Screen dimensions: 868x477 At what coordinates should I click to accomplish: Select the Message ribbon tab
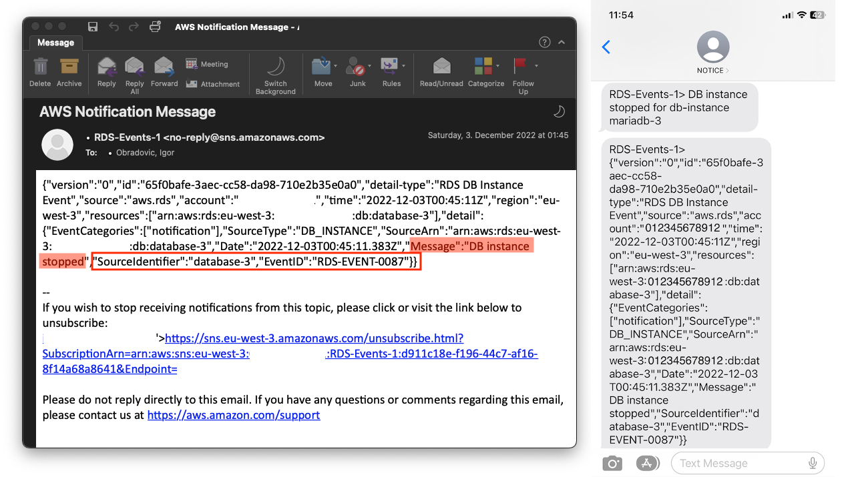pos(55,43)
